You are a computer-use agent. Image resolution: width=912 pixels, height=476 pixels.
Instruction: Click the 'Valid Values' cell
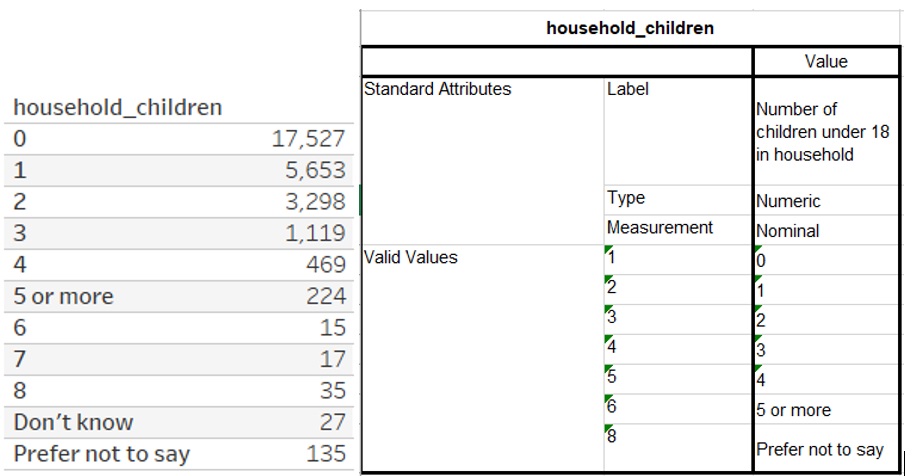[x=411, y=257]
